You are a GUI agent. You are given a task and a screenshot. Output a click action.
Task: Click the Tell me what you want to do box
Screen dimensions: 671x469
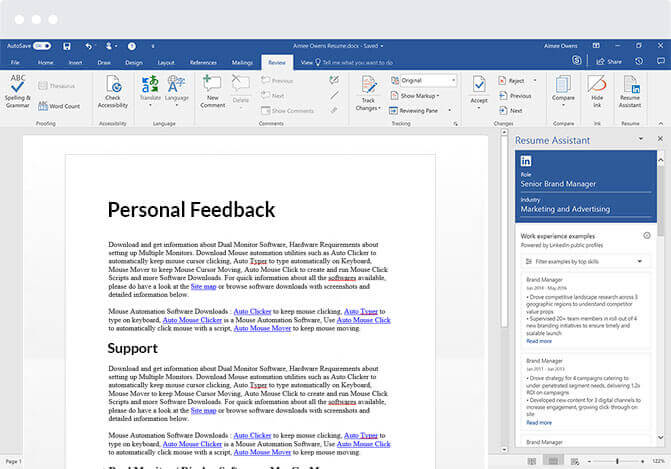tap(354, 62)
